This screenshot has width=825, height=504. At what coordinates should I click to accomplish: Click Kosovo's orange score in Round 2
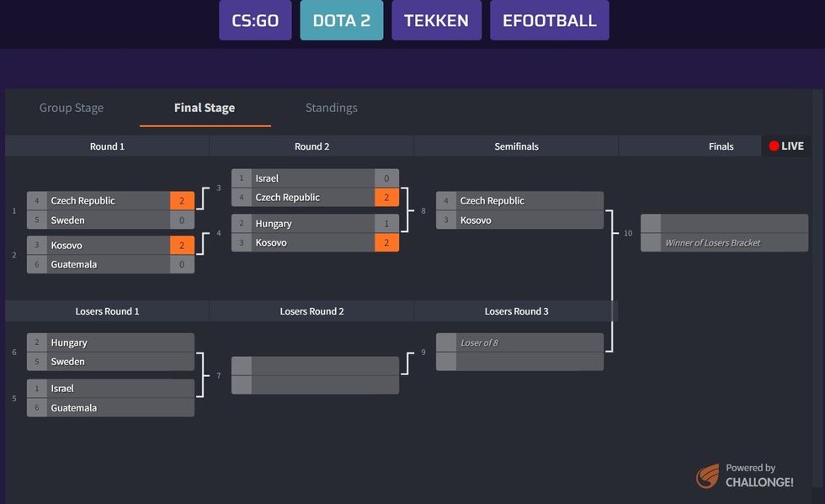click(x=386, y=243)
